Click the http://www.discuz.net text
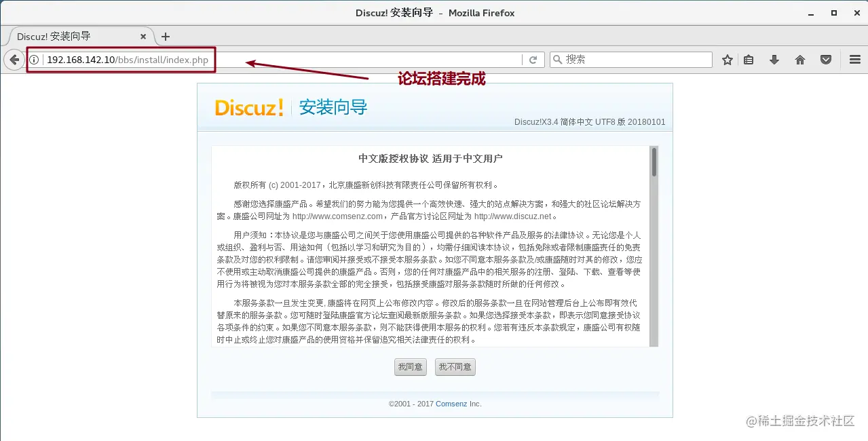The image size is (868, 441). coord(512,216)
